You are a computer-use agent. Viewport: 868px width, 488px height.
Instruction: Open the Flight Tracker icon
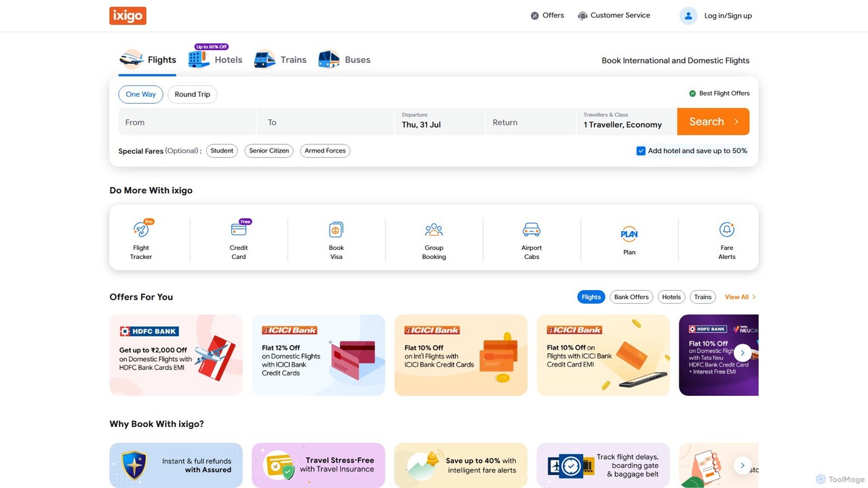click(x=141, y=230)
